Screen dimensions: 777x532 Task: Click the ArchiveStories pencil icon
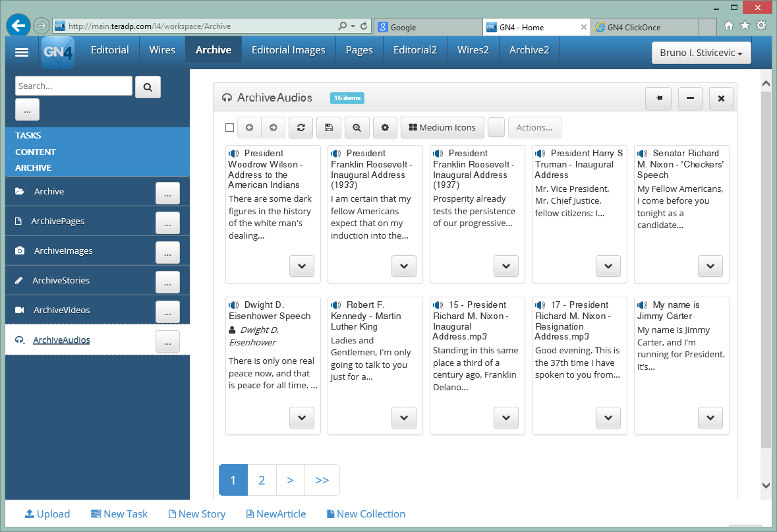[19, 280]
